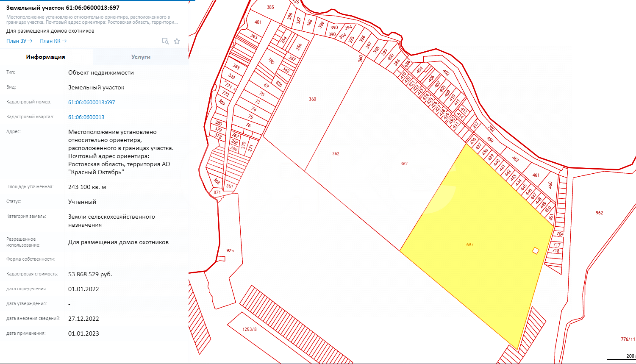Select parcel 76 on the map
Screen dimensions: 636x364
click(248, 125)
